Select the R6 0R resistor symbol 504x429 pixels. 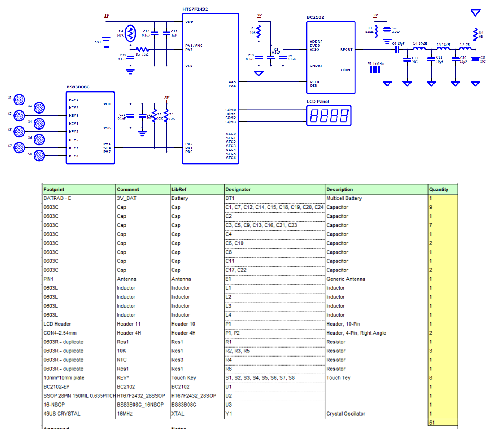click(475, 35)
